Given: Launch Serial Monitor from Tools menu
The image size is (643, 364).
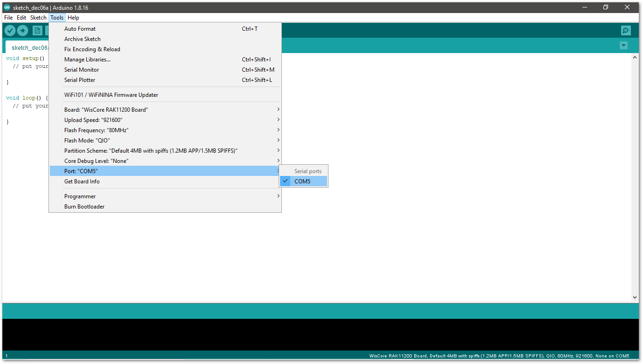Looking at the screenshot, I should point(165,70).
